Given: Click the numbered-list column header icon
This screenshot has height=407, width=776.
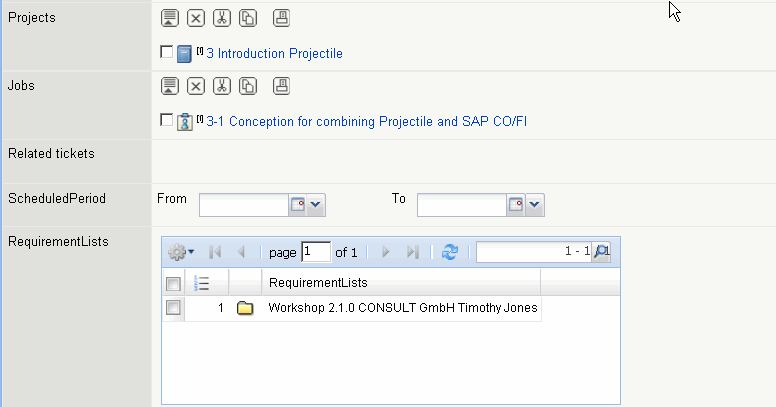Looking at the screenshot, I should 200,283.
